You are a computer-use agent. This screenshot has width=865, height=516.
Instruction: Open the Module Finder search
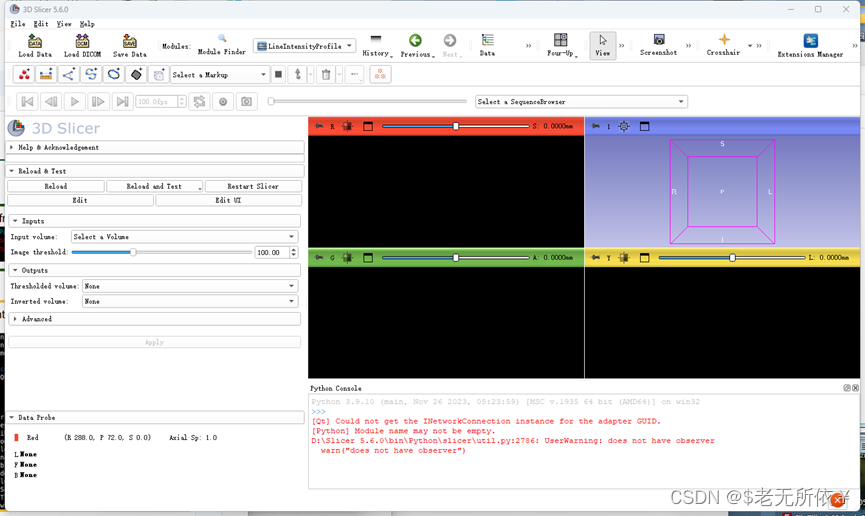[x=222, y=46]
